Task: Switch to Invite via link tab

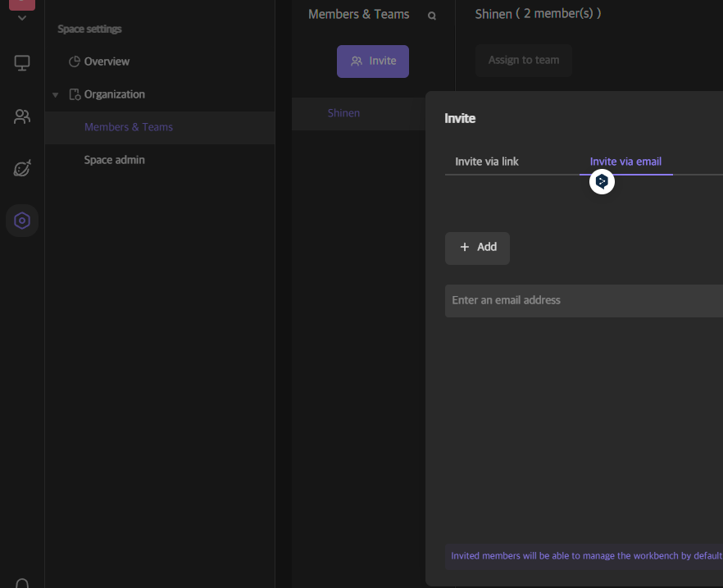Action: click(486, 162)
